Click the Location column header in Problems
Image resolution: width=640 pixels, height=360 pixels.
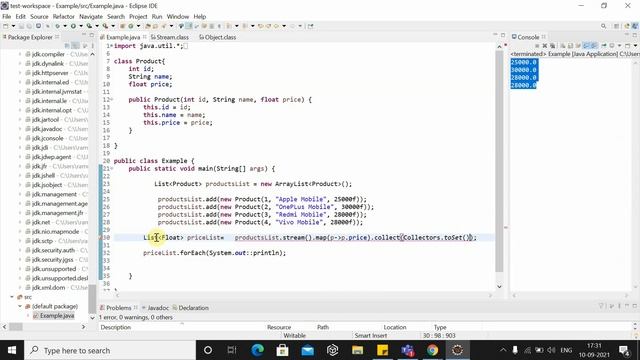tap(395, 327)
